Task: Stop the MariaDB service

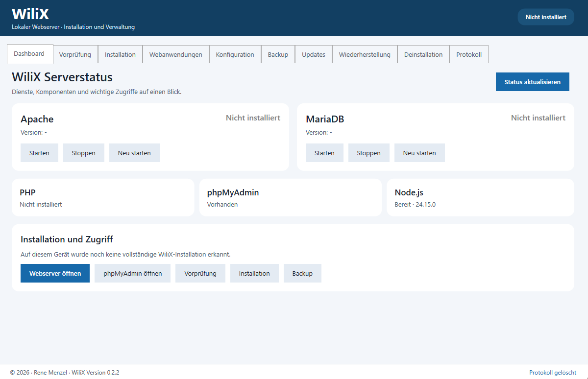Action: (369, 153)
